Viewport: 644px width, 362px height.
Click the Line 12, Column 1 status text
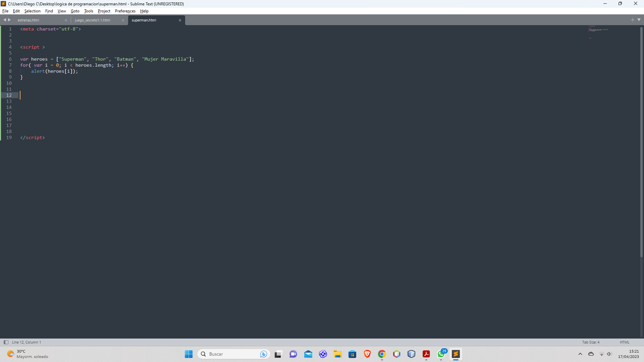coord(26,342)
